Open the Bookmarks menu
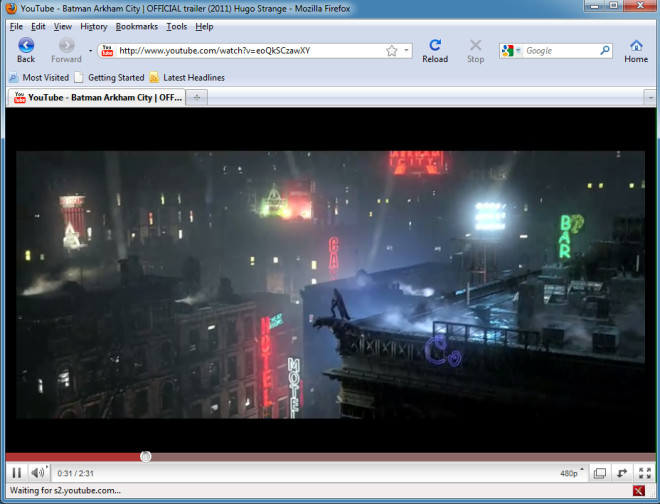The height and width of the screenshot is (504, 660). tap(136, 27)
